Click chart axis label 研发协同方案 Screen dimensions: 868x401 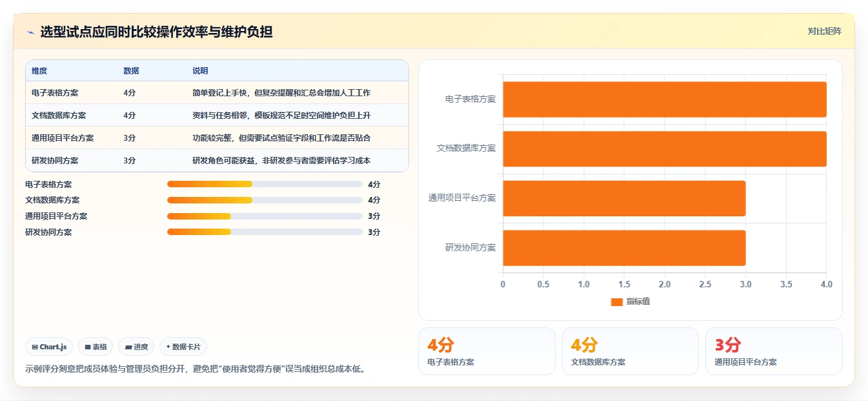[470, 248]
